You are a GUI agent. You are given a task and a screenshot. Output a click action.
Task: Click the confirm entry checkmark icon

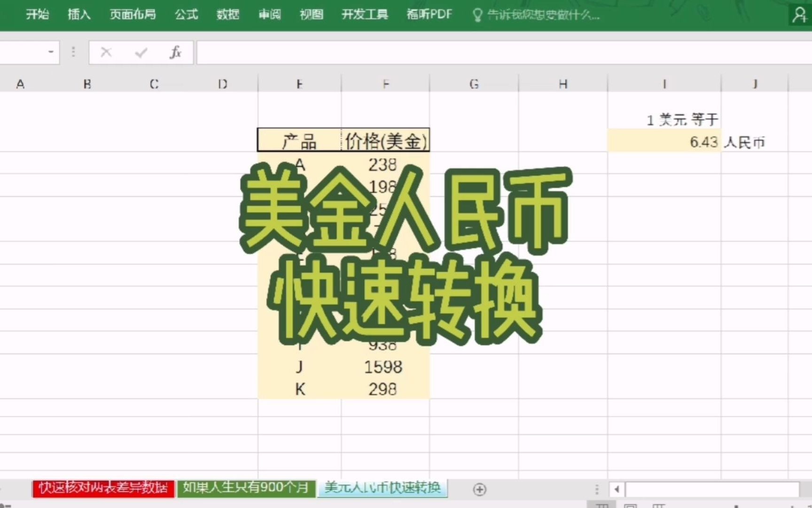141,52
